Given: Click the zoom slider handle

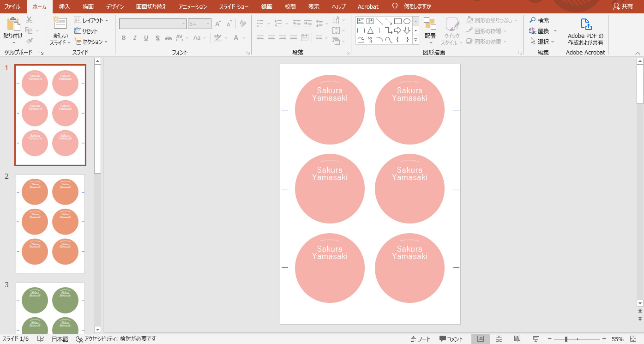Looking at the screenshot, I should pyautogui.click(x=566, y=339).
